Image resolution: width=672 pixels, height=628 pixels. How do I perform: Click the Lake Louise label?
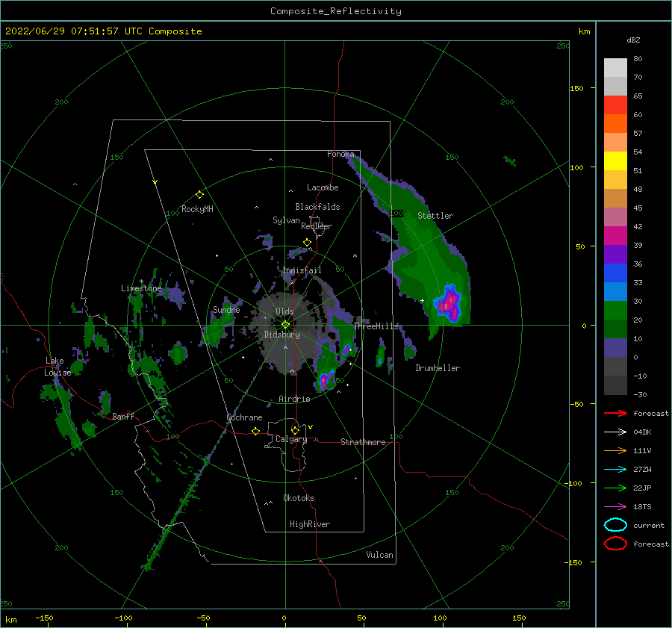point(57,367)
